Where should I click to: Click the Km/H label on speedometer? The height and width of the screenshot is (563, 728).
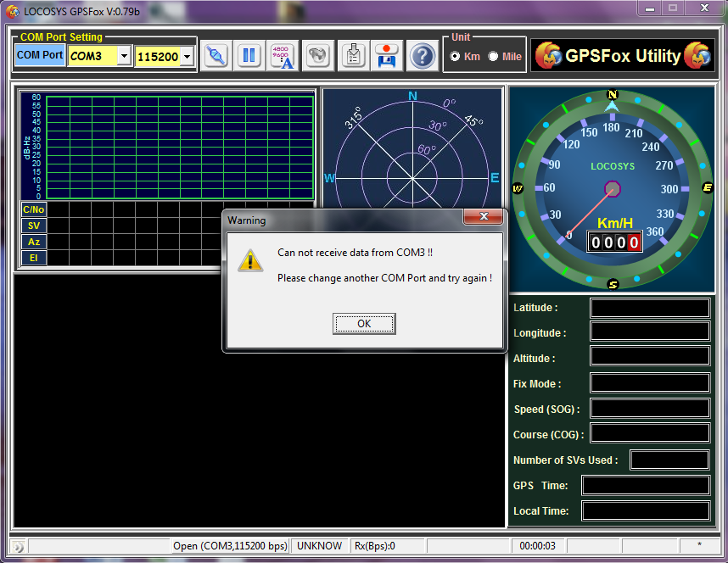point(614,223)
